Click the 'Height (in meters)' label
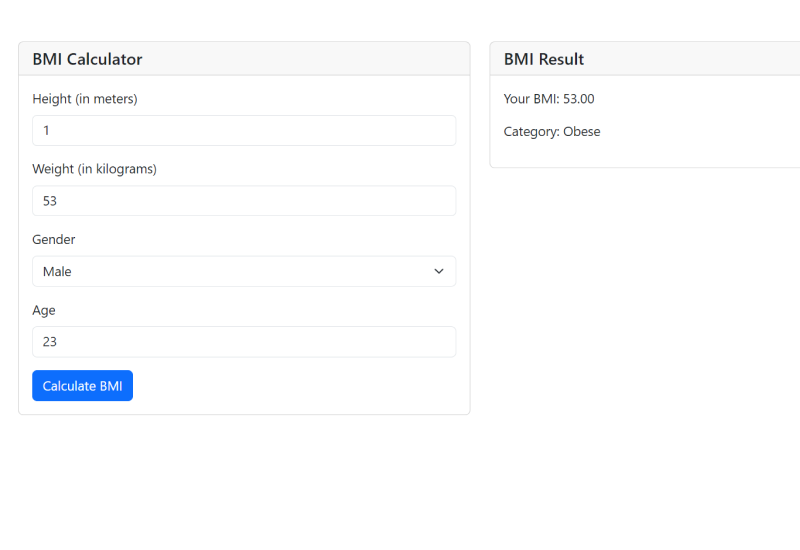800x550 pixels. pyautogui.click(x=85, y=99)
